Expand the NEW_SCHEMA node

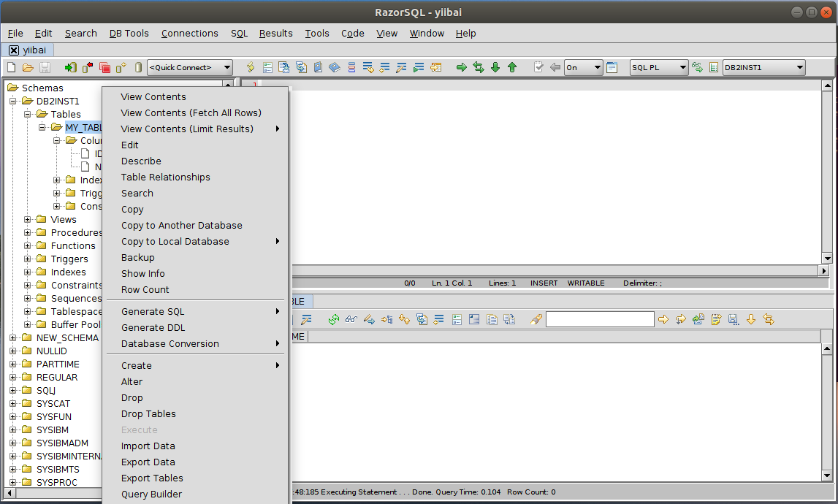[x=13, y=337]
